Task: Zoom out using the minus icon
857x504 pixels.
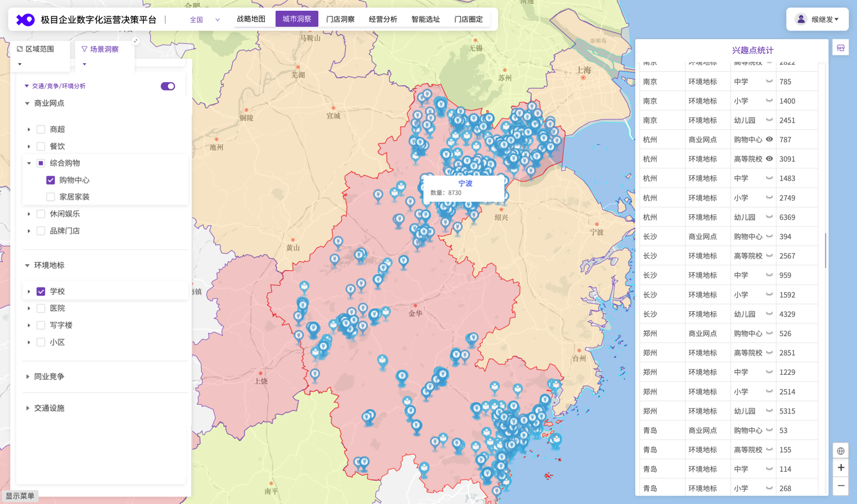Action: [840, 485]
